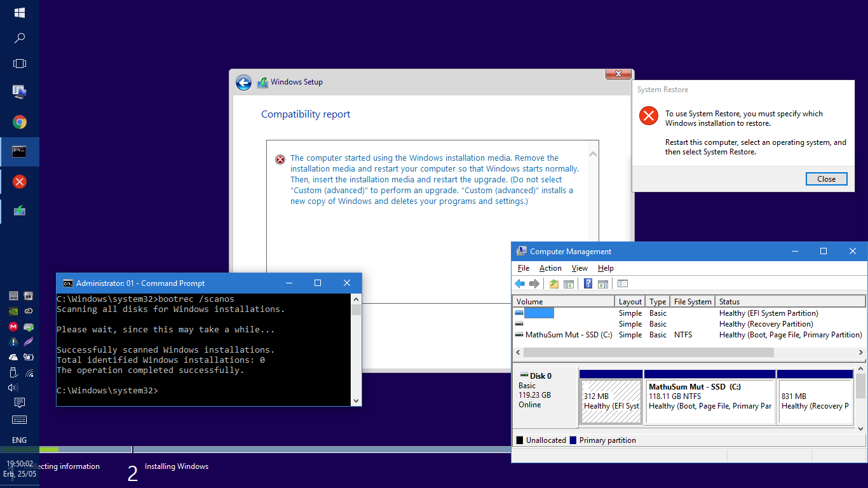Click back arrow in Windows Setup

243,83
